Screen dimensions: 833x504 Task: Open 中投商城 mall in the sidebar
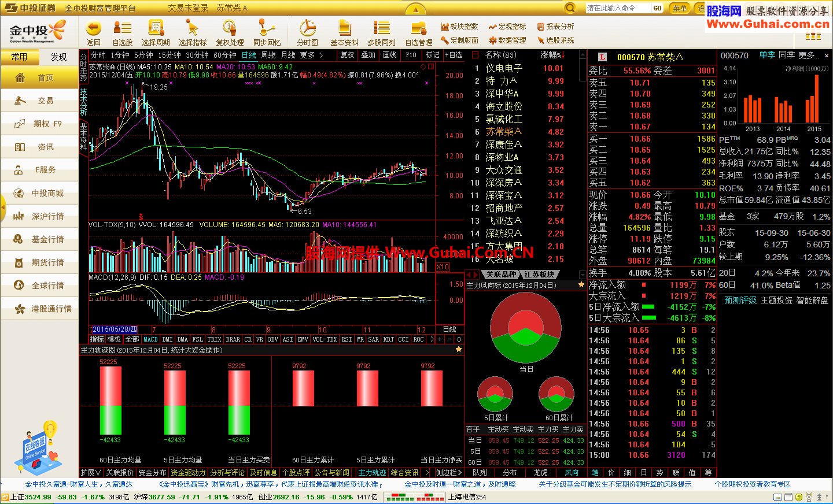pos(39,193)
